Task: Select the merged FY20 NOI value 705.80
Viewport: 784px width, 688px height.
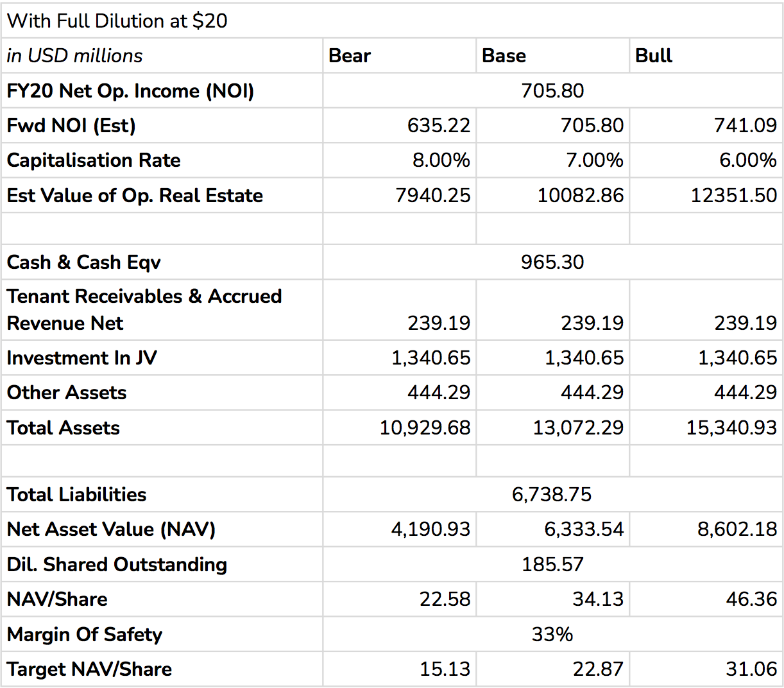Action: point(552,90)
